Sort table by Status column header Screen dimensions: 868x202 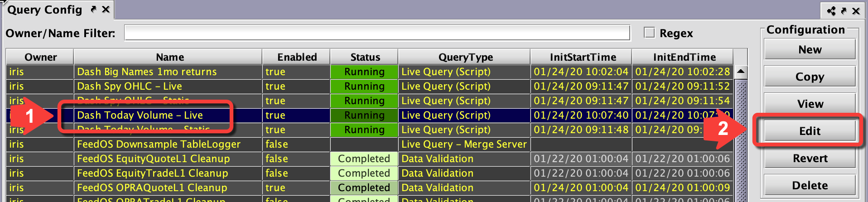pos(365,57)
